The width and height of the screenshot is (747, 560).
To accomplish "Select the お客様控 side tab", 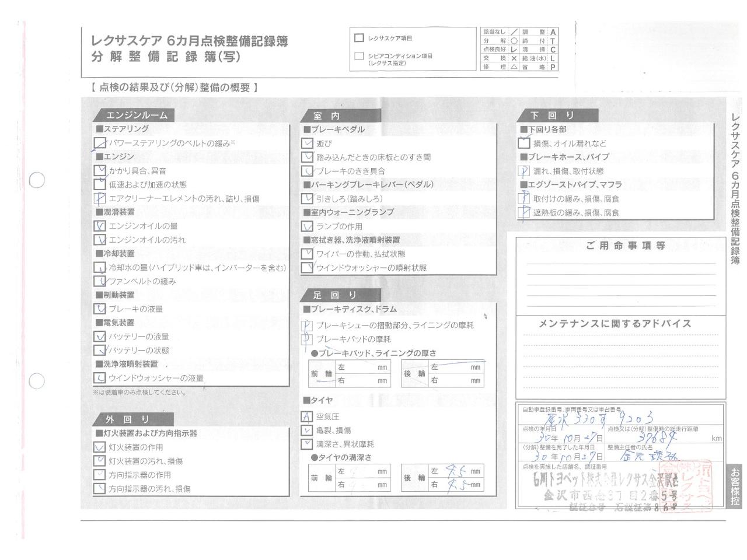I will click(735, 487).
